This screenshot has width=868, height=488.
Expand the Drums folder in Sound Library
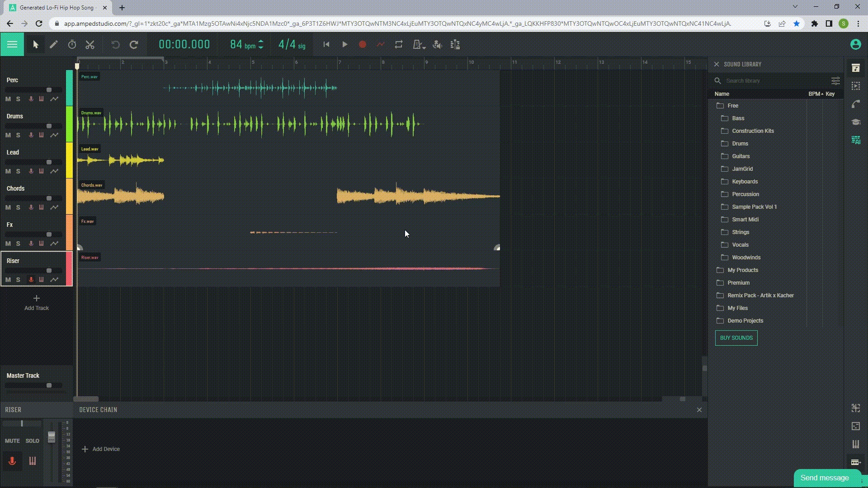(740, 143)
